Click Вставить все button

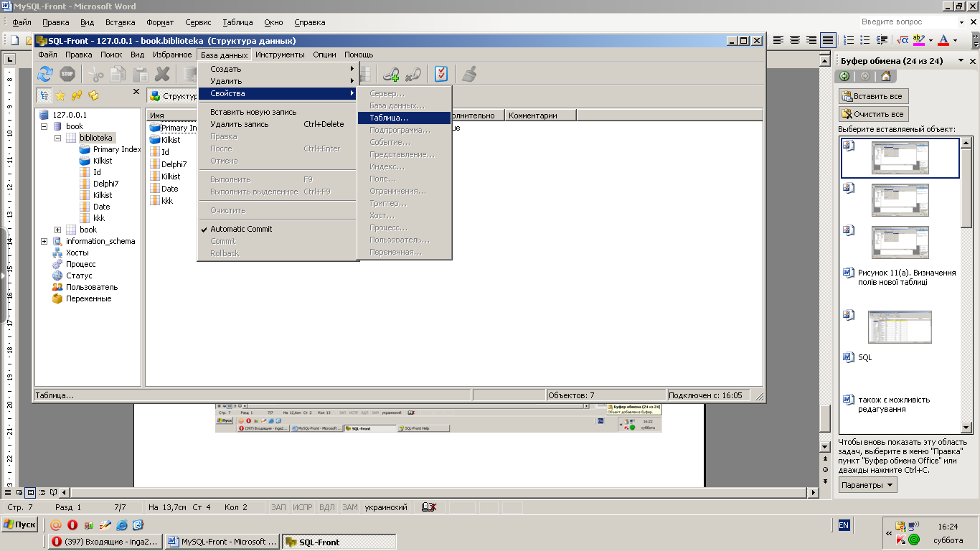click(x=873, y=96)
